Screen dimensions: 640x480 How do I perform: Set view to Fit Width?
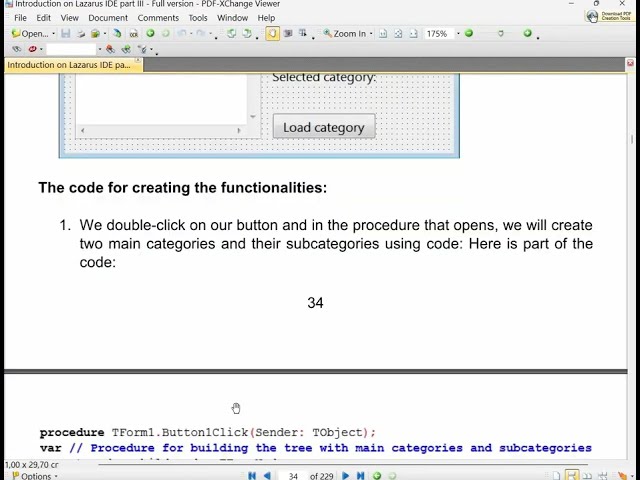pos(413,33)
